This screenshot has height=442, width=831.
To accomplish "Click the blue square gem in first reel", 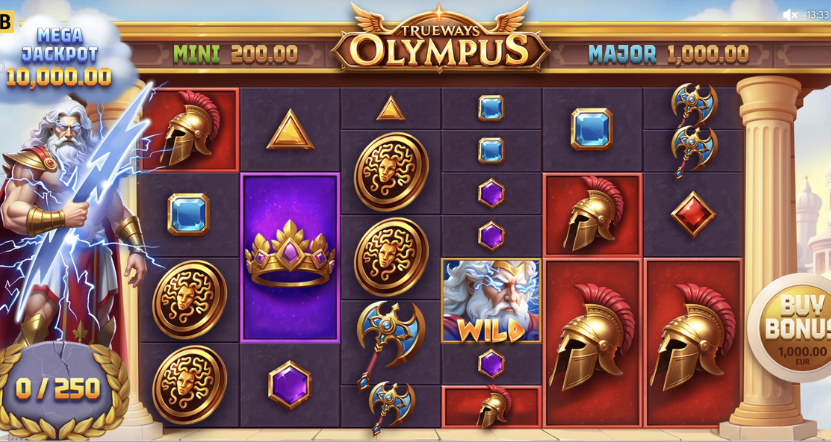I will [188, 214].
